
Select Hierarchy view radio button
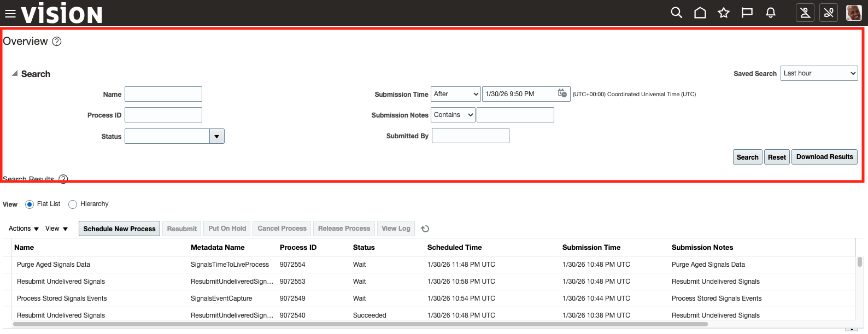pyautogui.click(x=73, y=204)
